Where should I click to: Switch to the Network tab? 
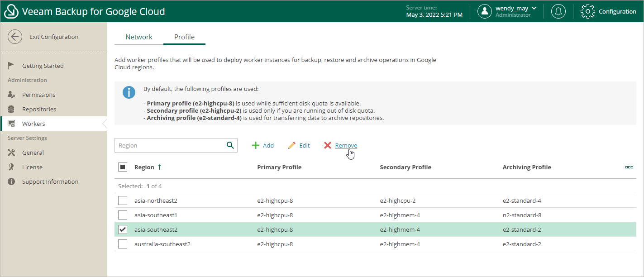[139, 37]
